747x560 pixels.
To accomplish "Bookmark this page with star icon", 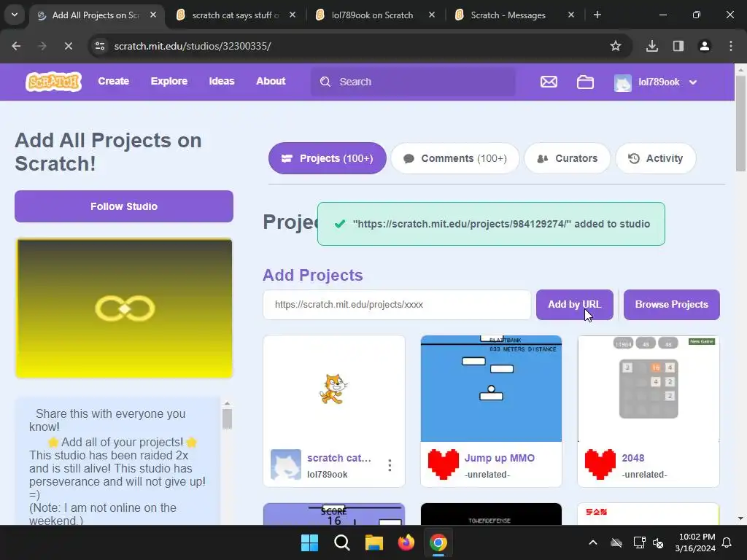I will coord(616,46).
